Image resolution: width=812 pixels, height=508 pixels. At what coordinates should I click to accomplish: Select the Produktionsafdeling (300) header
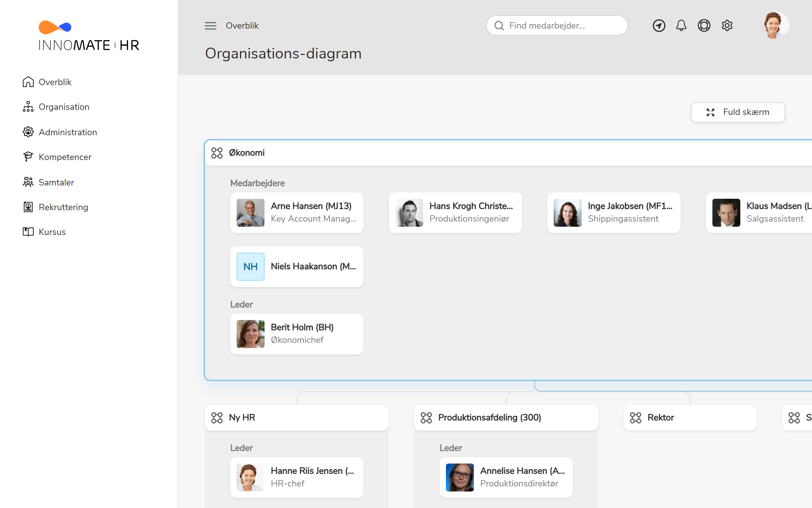(506, 418)
